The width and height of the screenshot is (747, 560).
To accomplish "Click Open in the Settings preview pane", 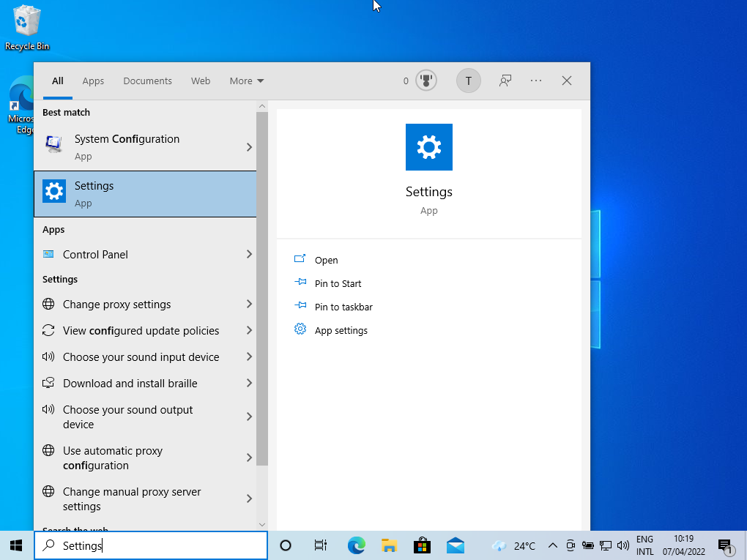I will click(327, 260).
